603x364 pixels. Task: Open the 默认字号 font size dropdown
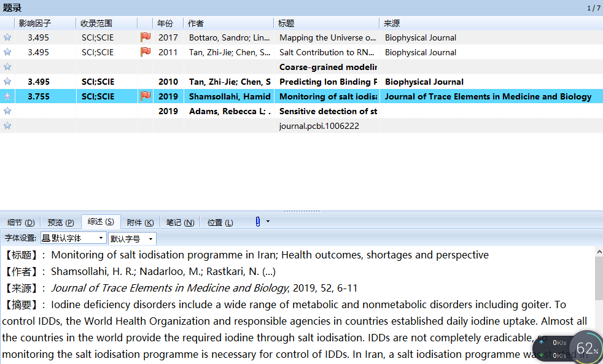[x=132, y=239]
